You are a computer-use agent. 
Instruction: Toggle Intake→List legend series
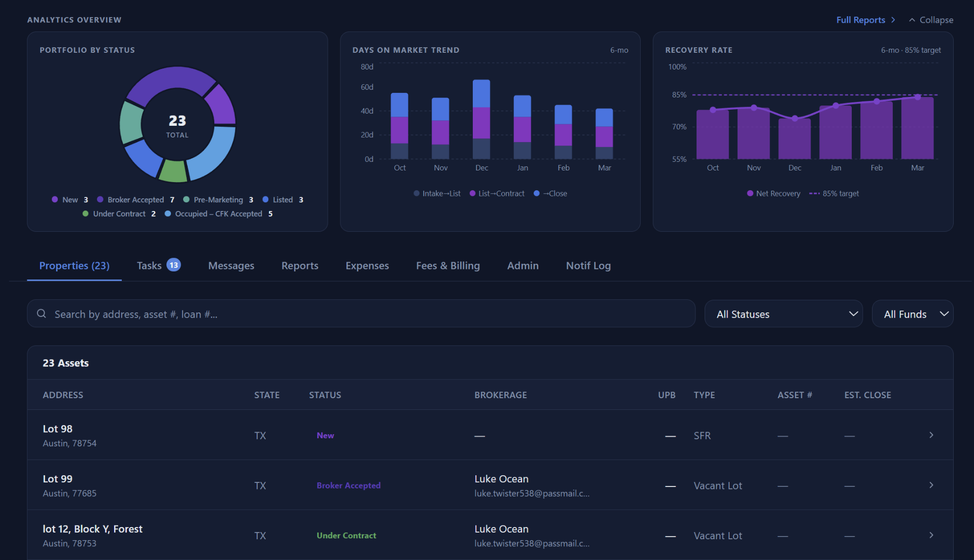tap(437, 193)
